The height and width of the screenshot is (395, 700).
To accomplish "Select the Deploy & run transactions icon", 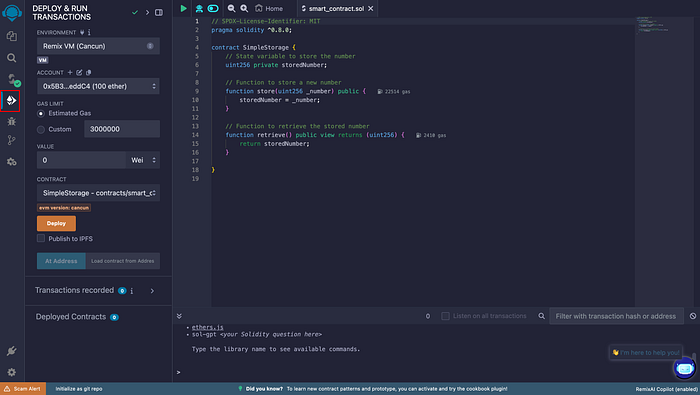I will tap(11, 100).
